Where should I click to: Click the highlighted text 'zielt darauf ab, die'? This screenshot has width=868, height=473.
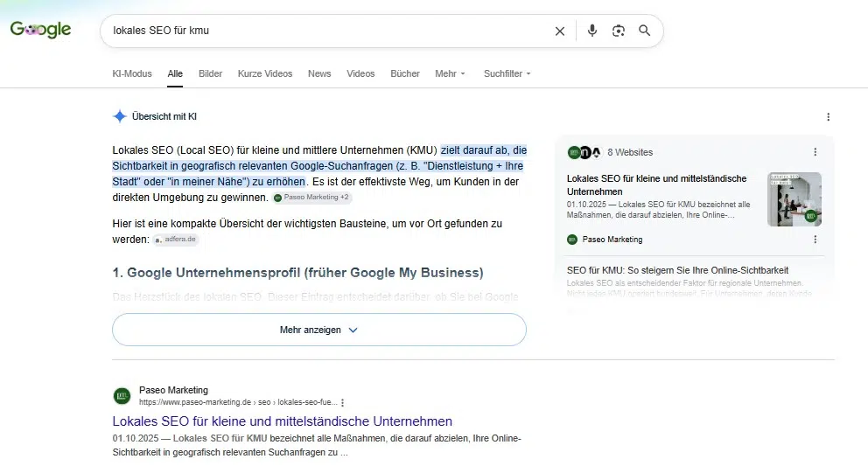coord(484,150)
